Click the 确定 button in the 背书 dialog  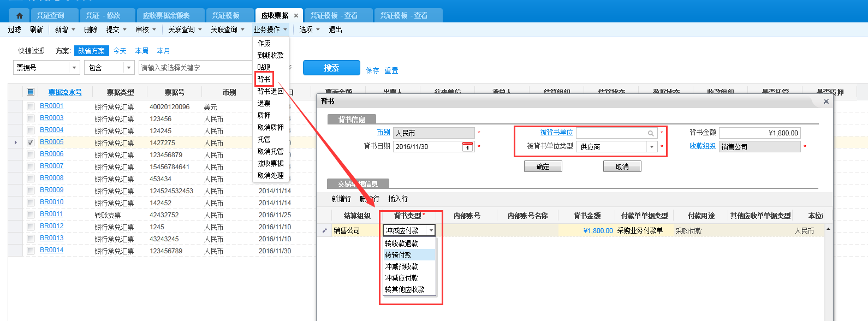(x=543, y=167)
